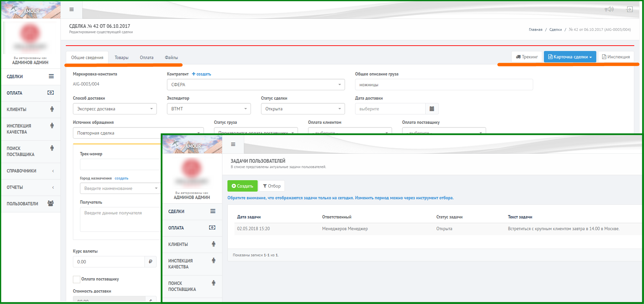The width and height of the screenshot is (644, 304).
Task: Click Текст задачи column header
Action: point(520,217)
